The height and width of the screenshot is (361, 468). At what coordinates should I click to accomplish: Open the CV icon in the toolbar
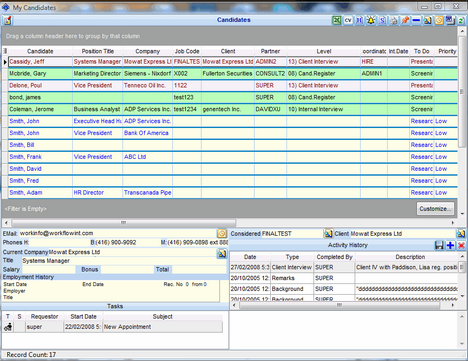pos(348,20)
